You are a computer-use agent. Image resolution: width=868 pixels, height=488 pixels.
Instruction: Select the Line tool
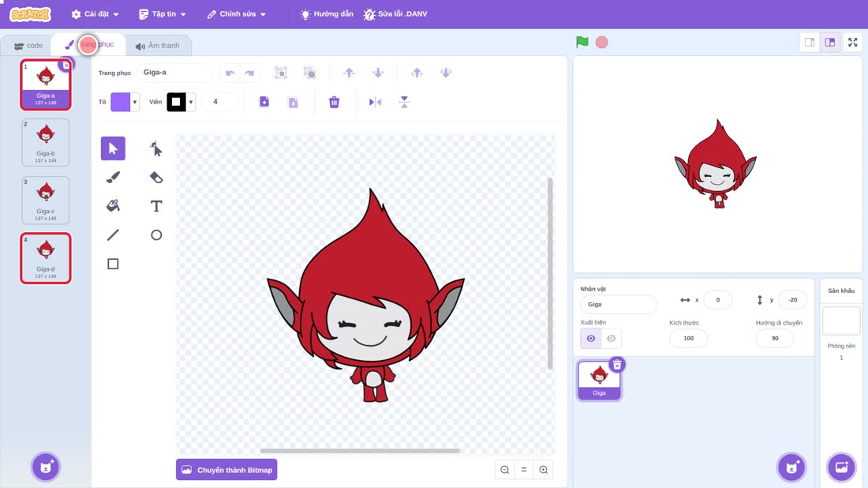click(113, 235)
